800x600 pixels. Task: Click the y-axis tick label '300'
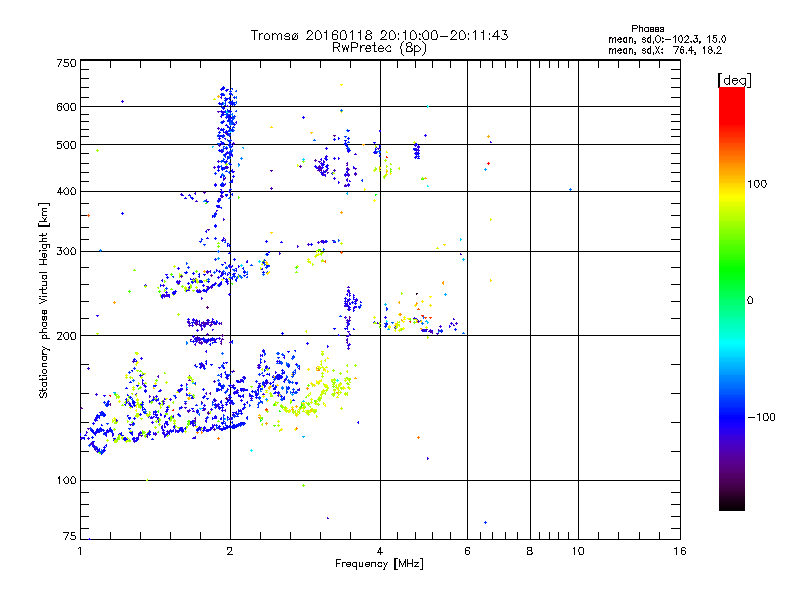pyautogui.click(x=66, y=251)
